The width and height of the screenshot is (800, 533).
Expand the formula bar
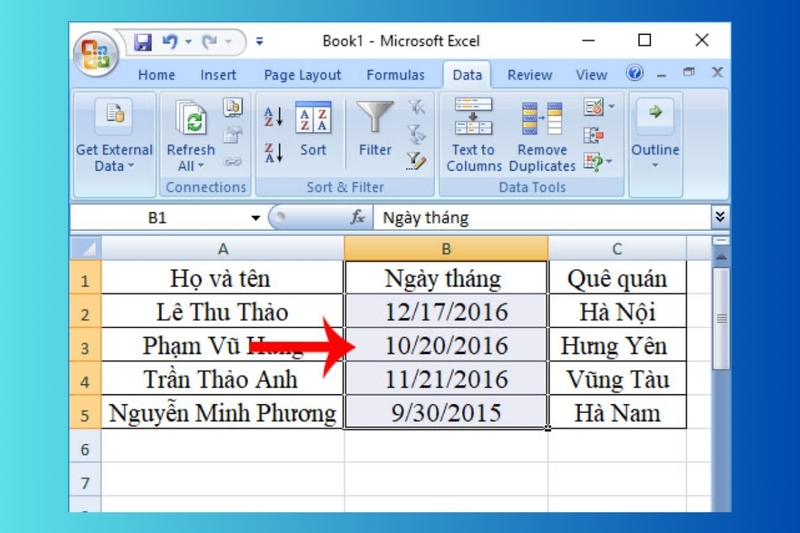click(x=720, y=217)
